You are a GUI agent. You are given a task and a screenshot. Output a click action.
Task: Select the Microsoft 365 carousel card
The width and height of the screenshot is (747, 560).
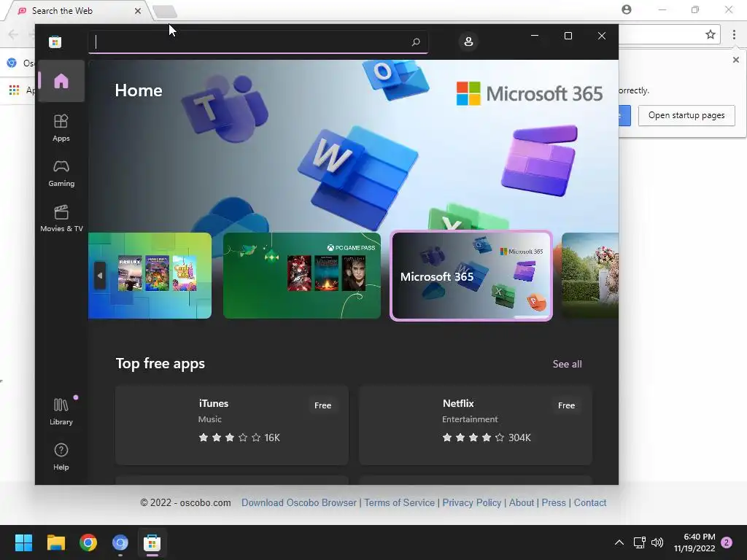(471, 275)
